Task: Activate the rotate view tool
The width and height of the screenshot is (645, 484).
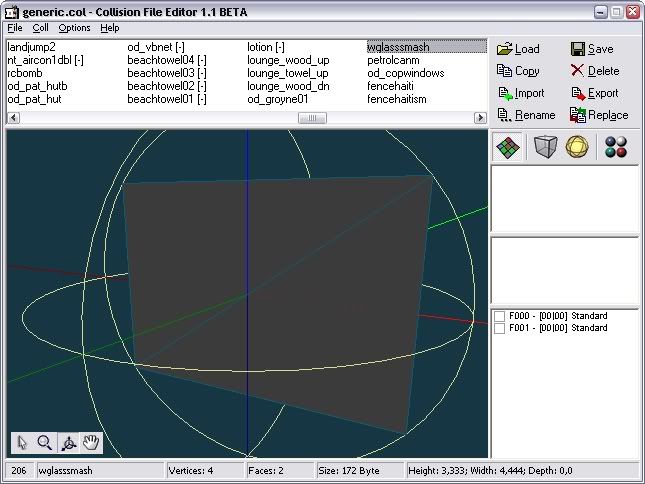Action: (68, 443)
